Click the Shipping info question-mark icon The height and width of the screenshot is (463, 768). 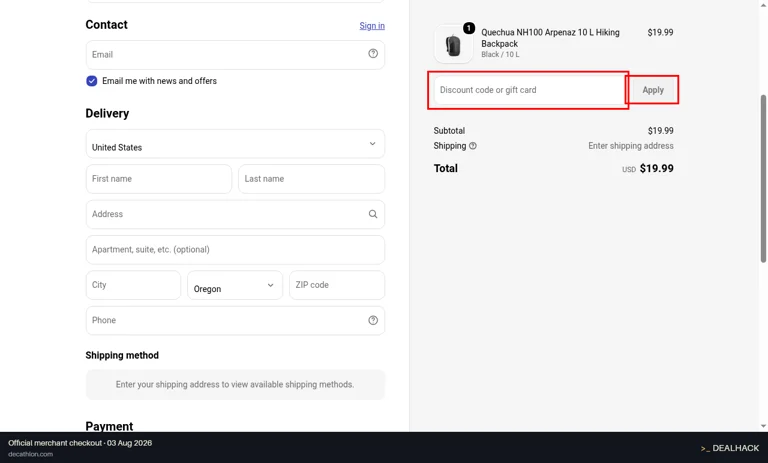coord(473,146)
